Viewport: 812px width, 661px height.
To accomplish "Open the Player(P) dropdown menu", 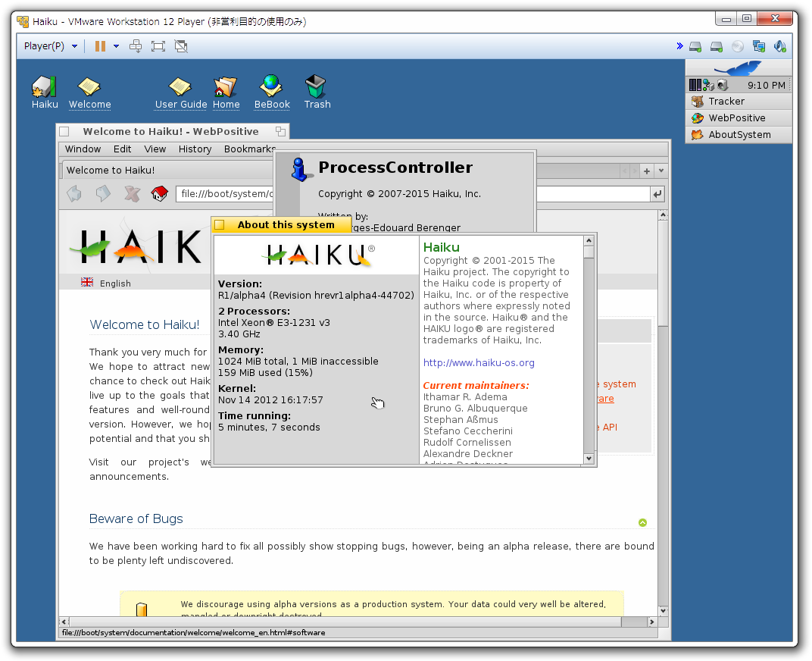I will pyautogui.click(x=50, y=46).
